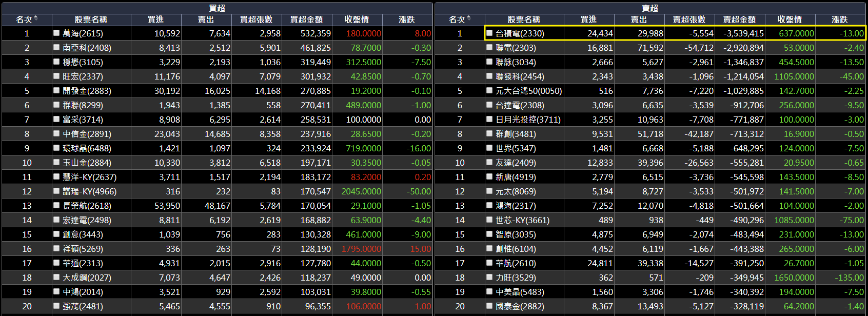Toggle the 開發金(2883) checkbox
Screen dimensions: 868x316
56,90
